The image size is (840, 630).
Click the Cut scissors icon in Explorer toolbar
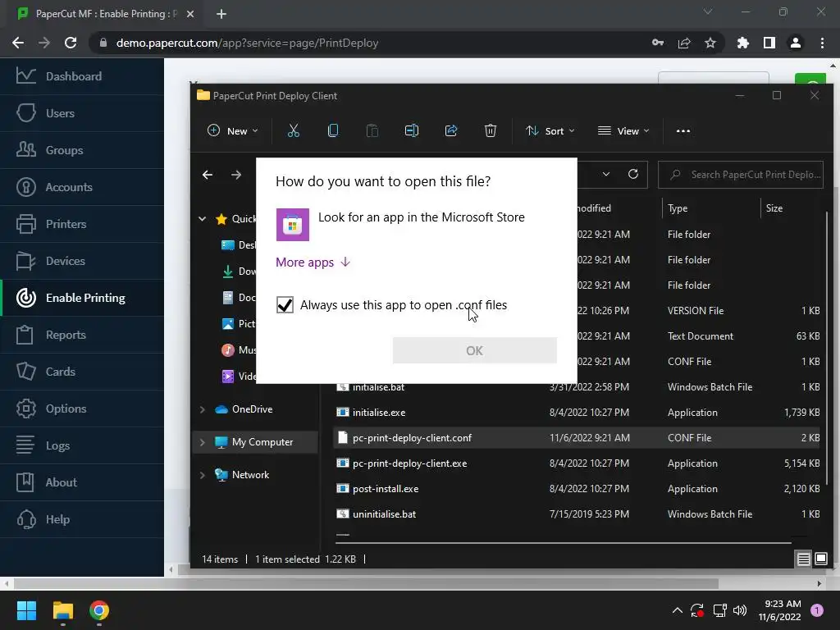point(293,130)
